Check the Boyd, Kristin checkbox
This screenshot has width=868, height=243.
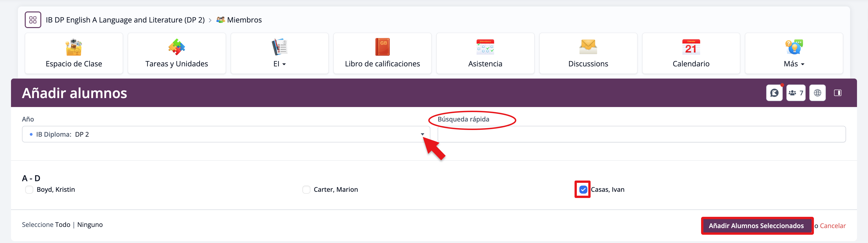29,190
